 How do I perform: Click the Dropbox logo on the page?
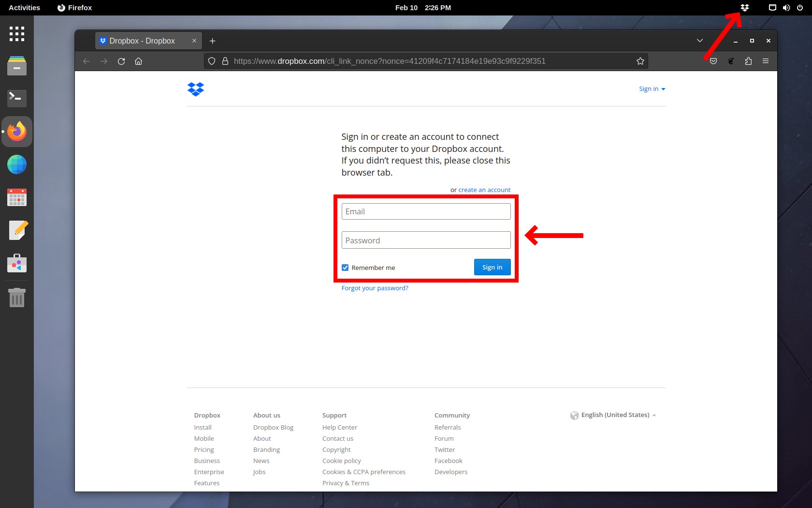coord(196,89)
